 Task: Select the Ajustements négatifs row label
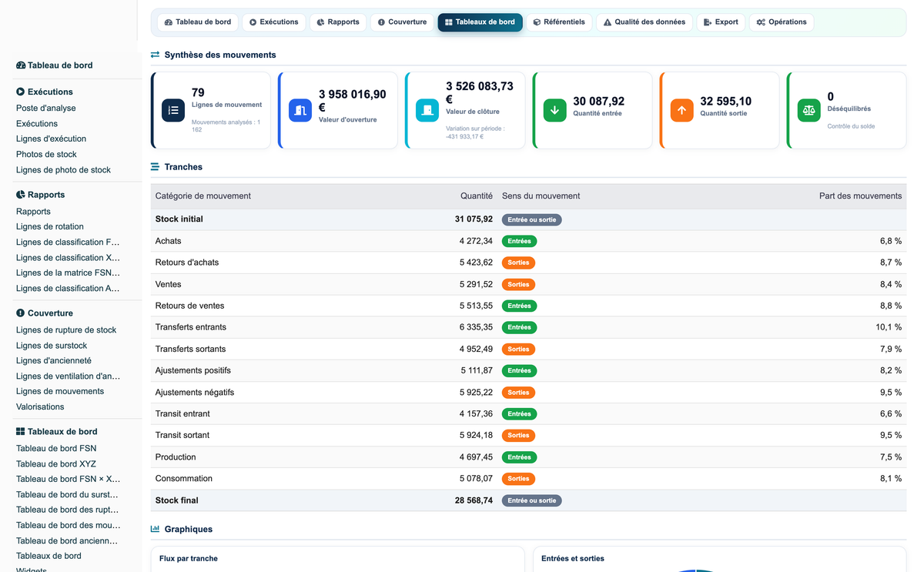(195, 393)
